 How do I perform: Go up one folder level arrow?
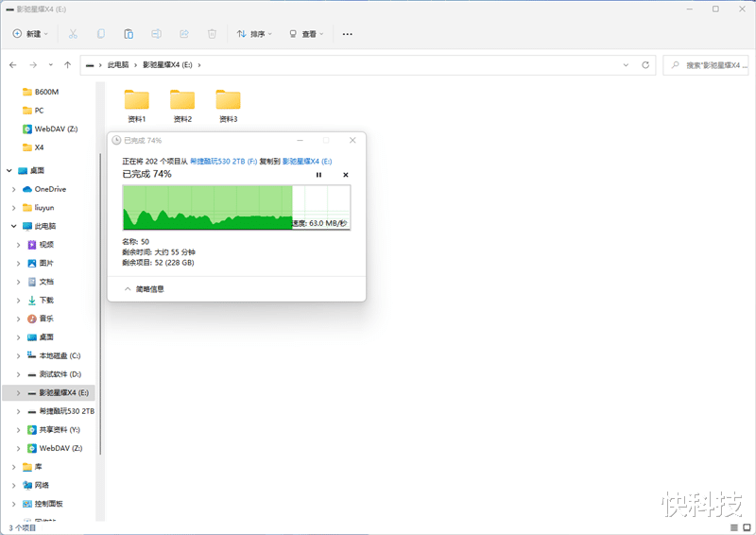pos(67,64)
